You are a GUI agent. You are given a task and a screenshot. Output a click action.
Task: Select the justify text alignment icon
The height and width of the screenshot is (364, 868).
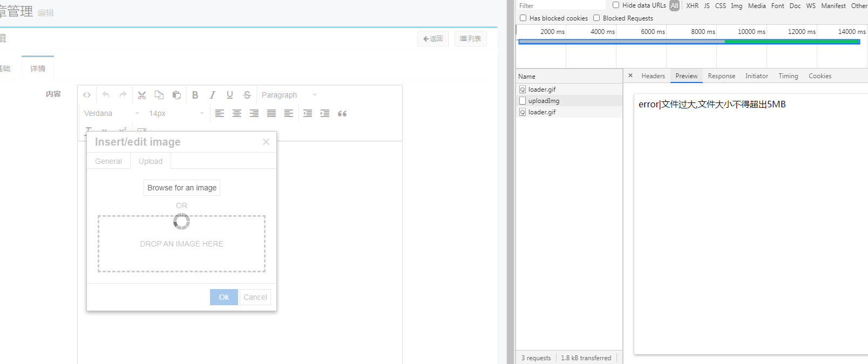click(x=272, y=113)
